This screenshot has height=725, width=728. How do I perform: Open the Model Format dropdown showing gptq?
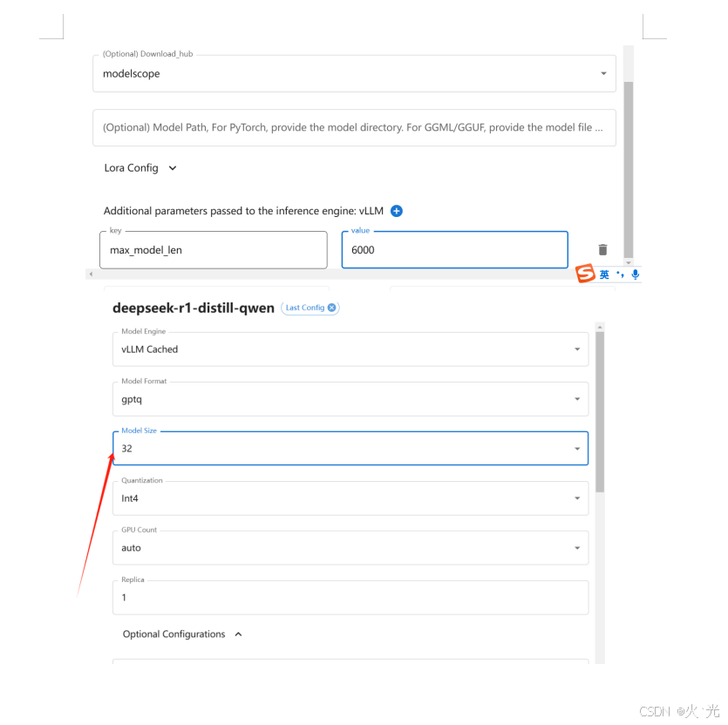[350, 399]
